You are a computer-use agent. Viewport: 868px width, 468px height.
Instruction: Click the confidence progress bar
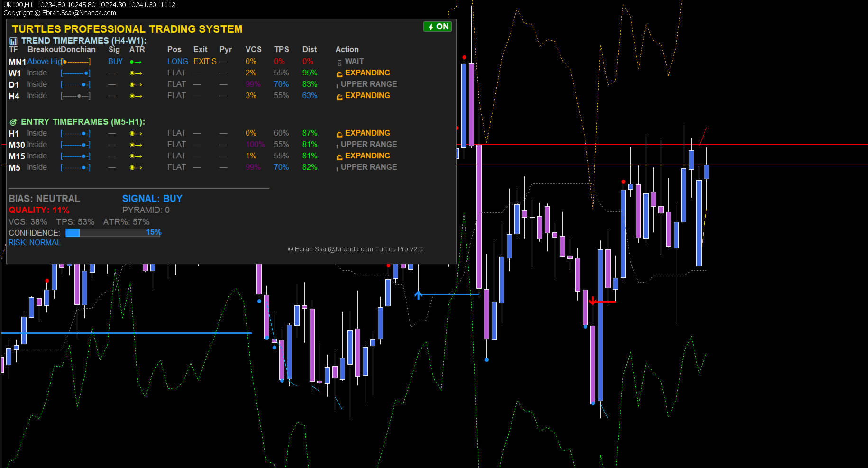[113, 233]
